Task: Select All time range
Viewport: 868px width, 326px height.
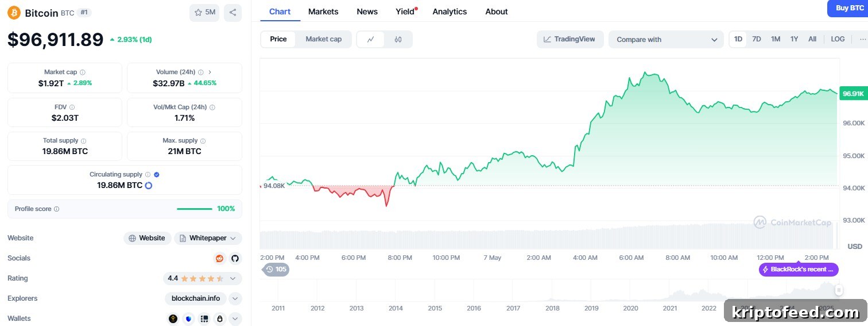Action: pyautogui.click(x=812, y=39)
